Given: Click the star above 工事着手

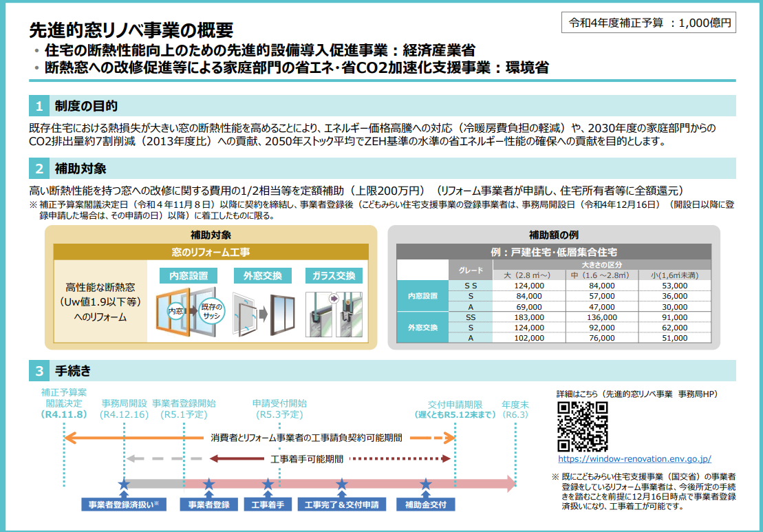Looking at the screenshot, I should pos(268,484).
